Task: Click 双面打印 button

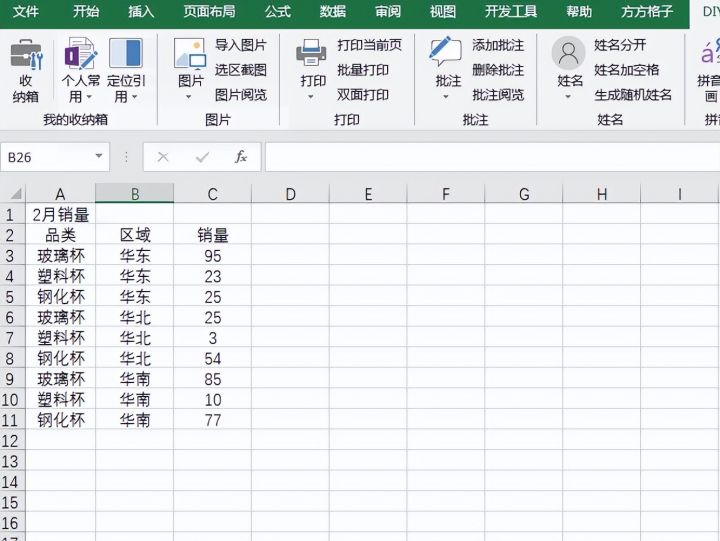Action: [x=363, y=95]
